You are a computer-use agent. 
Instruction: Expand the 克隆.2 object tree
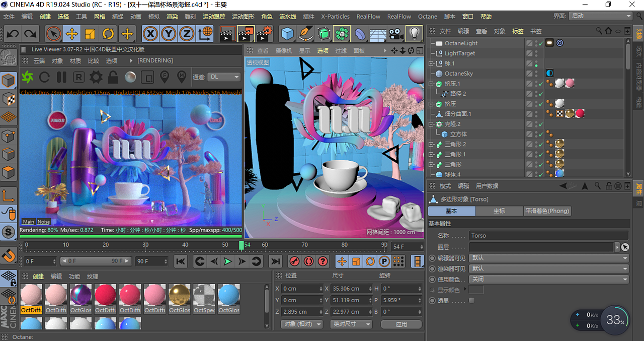click(x=431, y=124)
